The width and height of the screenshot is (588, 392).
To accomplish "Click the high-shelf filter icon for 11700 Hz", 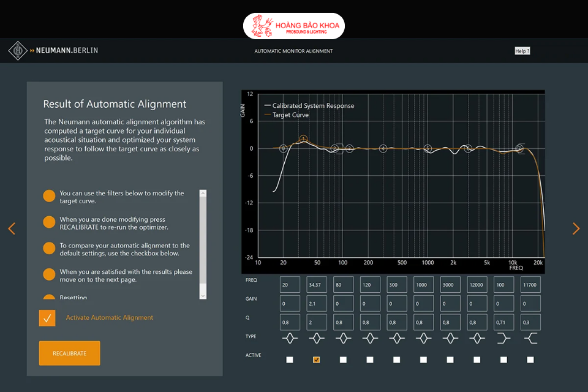I will point(530,338).
